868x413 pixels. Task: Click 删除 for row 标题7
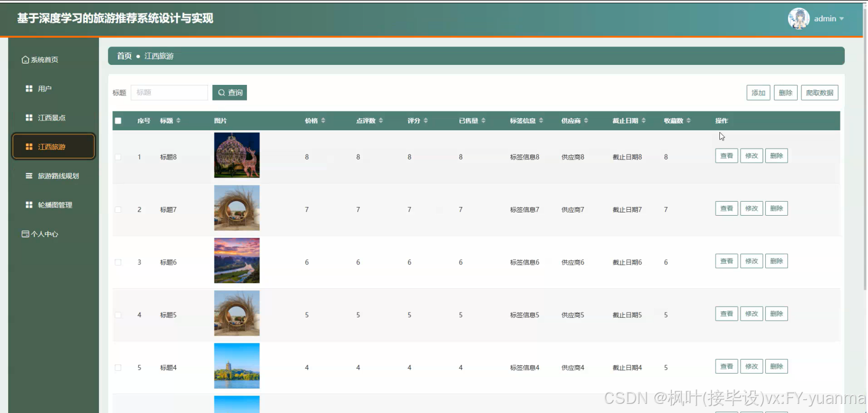click(x=776, y=209)
